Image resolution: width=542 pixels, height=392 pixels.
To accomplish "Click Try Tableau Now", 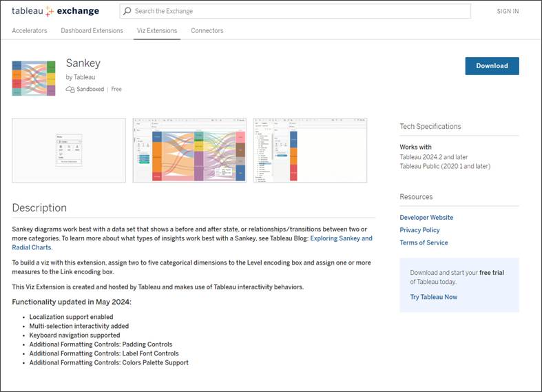I will point(433,297).
